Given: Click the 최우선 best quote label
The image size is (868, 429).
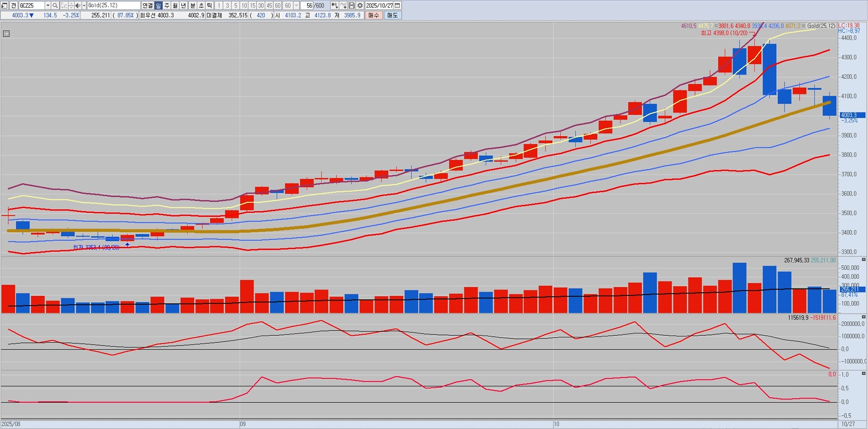Looking at the screenshot, I should 147,15.
